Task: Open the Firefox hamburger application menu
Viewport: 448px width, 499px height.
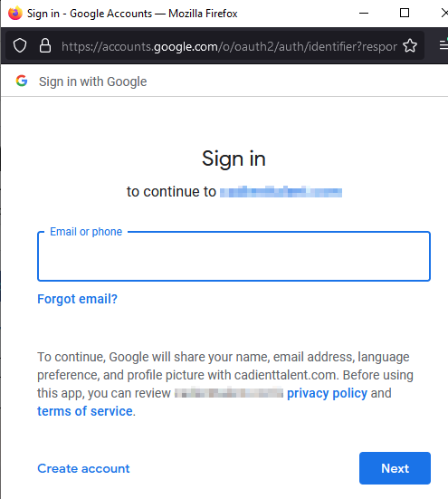Action: (443, 45)
